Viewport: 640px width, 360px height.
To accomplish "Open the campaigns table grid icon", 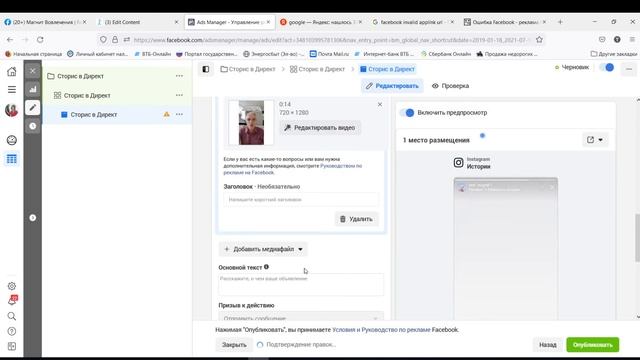I will pyautogui.click(x=11, y=159).
